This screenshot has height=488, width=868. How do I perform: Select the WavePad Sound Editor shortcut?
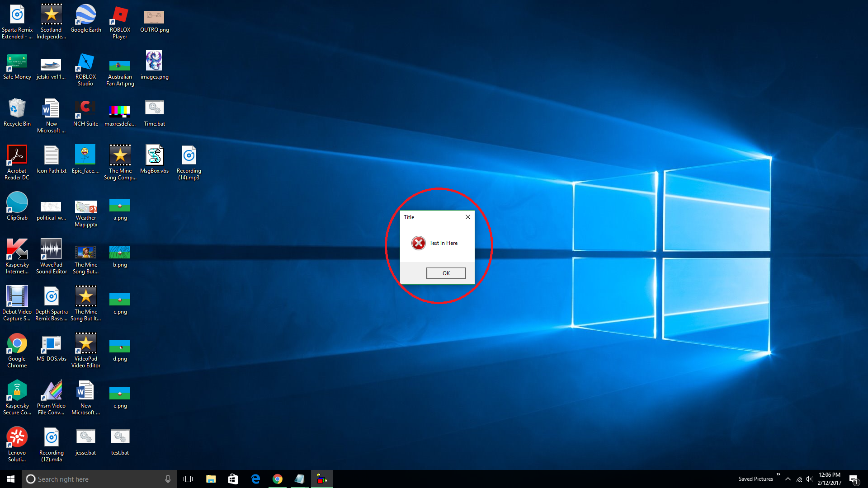click(x=52, y=257)
